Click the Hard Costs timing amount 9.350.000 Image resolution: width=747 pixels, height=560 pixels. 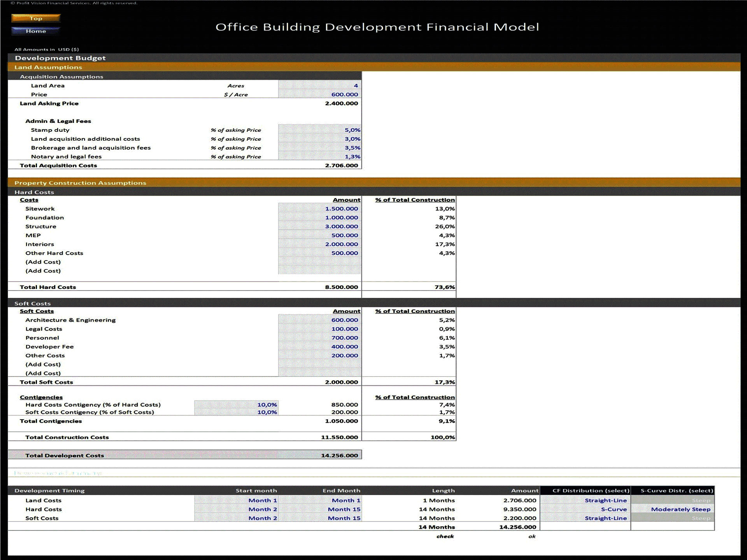520,509
